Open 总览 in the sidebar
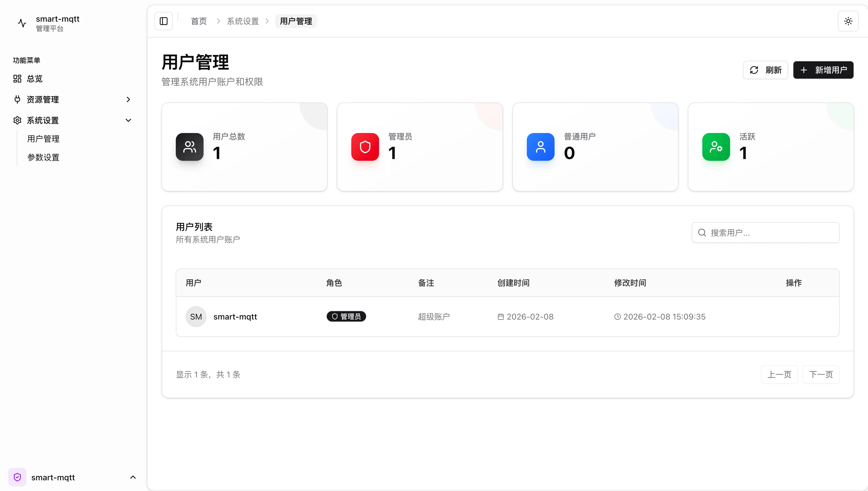This screenshot has height=491, width=868. tap(34, 79)
